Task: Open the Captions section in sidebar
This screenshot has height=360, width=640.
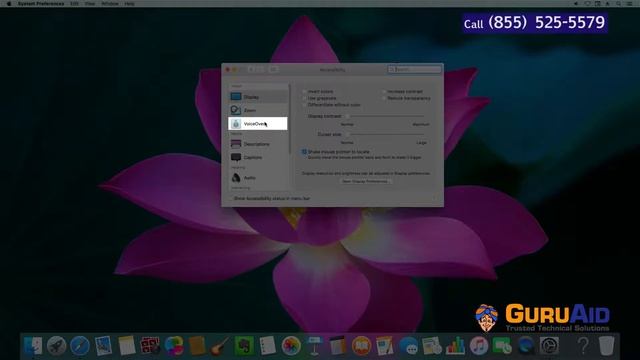Action: coord(258,157)
